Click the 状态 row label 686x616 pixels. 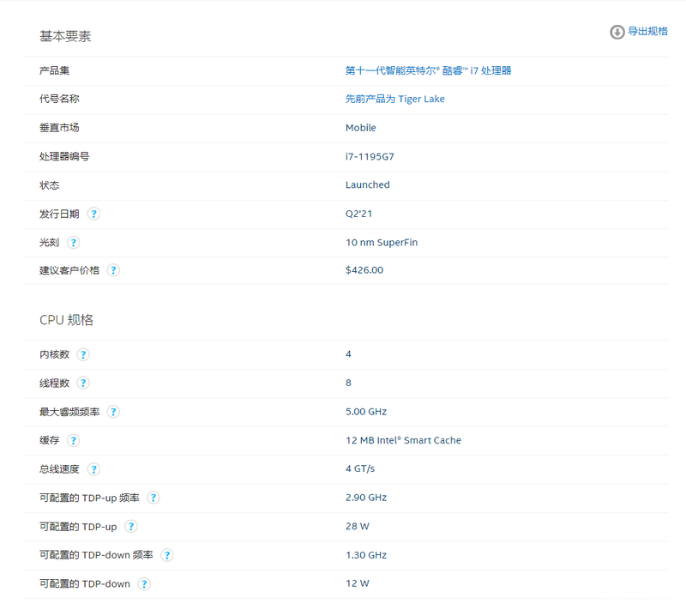pos(50,185)
